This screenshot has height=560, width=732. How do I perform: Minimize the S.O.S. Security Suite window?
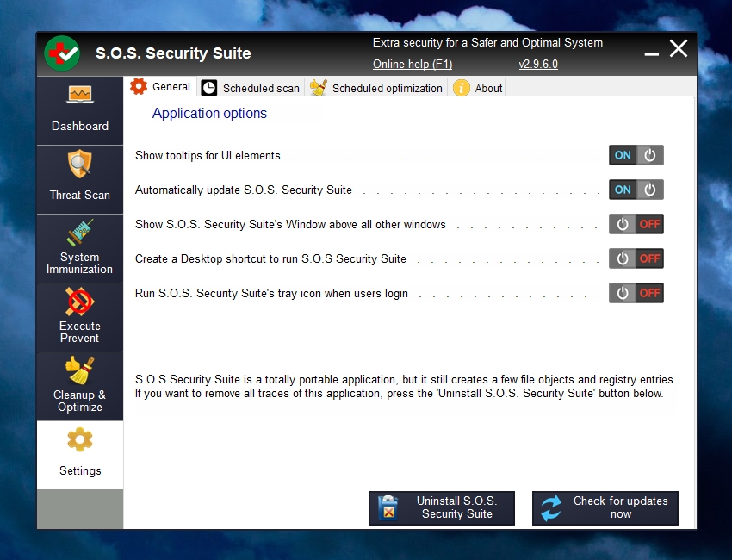click(x=652, y=54)
